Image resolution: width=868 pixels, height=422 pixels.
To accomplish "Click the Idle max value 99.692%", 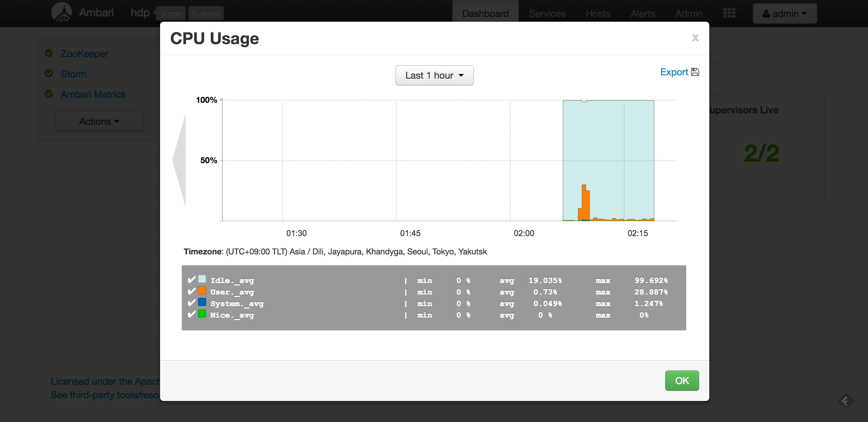I will [651, 281].
